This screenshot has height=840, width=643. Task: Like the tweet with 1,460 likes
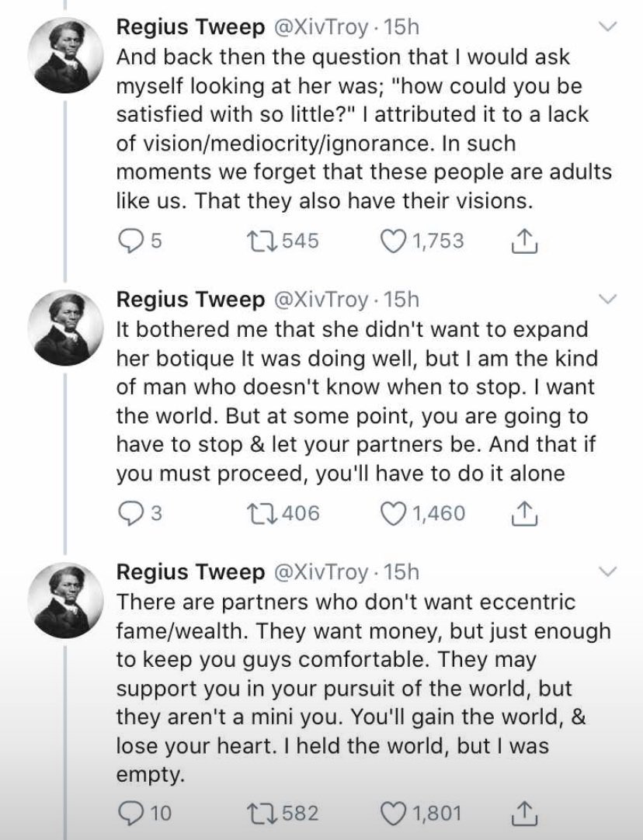coord(394,513)
